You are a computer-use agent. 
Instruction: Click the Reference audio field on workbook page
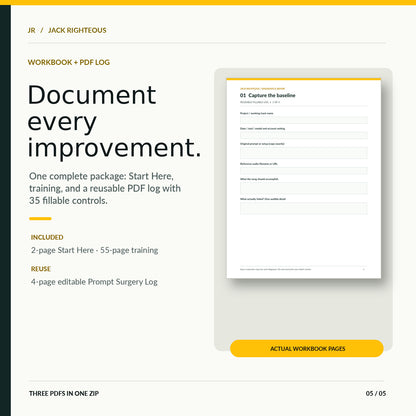[x=304, y=171]
